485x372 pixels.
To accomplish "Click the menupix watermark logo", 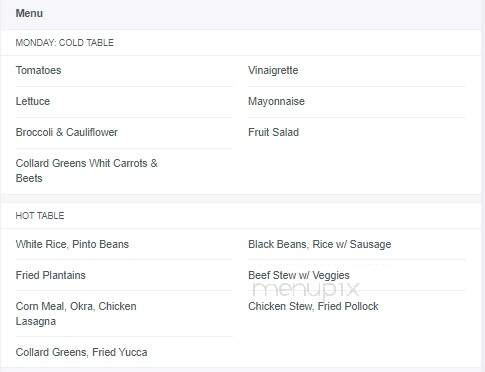I will [306, 289].
